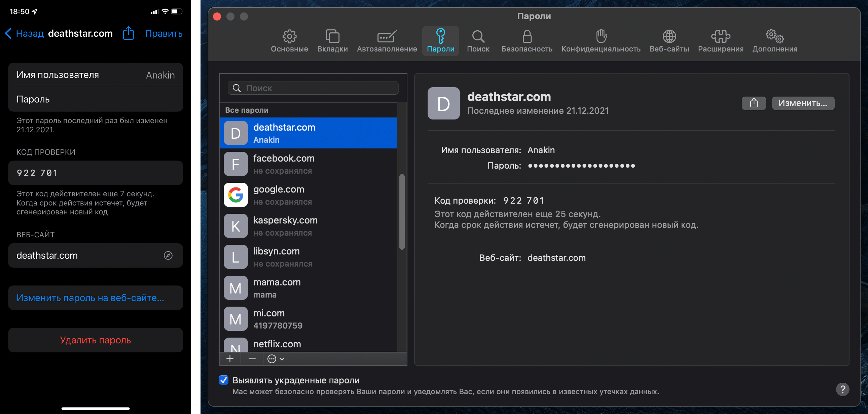Select the libsyn.com password entry
Image resolution: width=868 pixels, height=414 pixels.
point(308,257)
